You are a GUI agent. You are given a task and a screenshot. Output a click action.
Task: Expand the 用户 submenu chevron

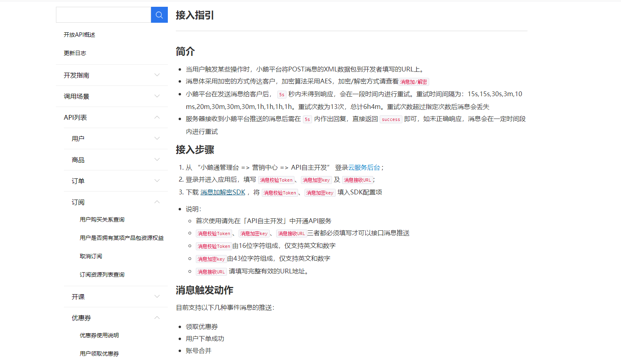point(157,138)
